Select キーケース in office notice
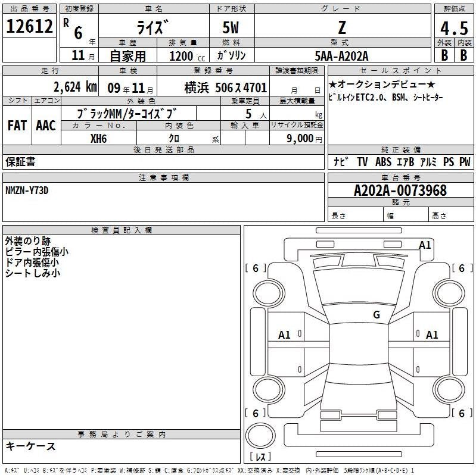Viewport: 476px width, 475px height. point(30,446)
